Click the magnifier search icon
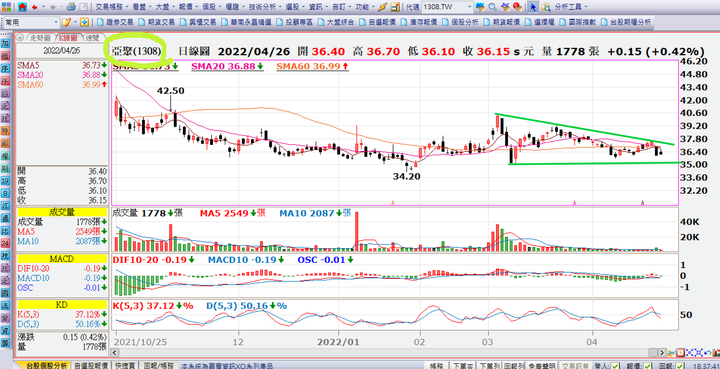 (x=492, y=7)
